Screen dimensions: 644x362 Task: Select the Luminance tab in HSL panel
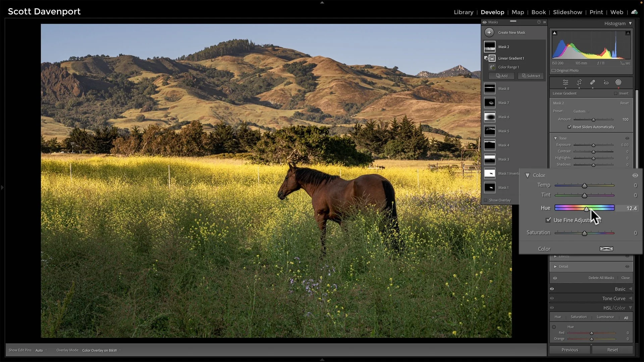(x=605, y=316)
